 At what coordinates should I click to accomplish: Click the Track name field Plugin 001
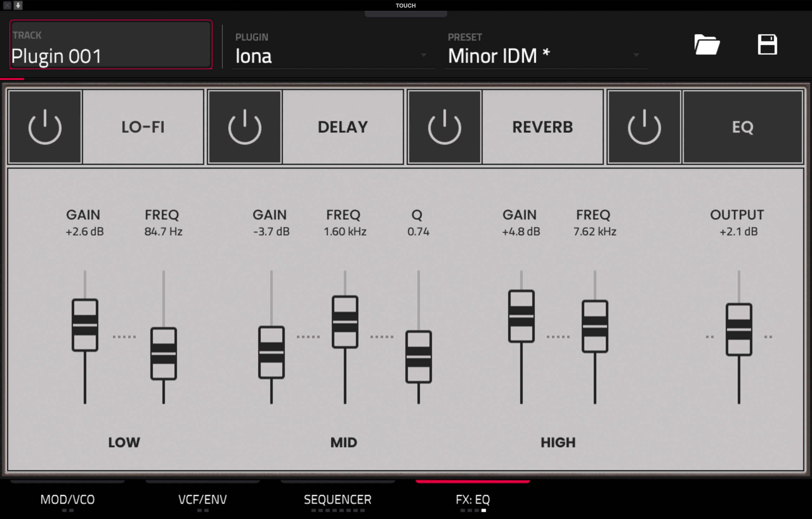(111, 45)
